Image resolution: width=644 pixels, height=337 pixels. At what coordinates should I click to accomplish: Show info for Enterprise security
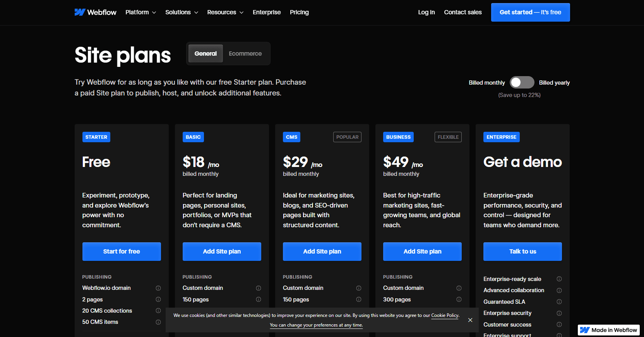(x=559, y=313)
